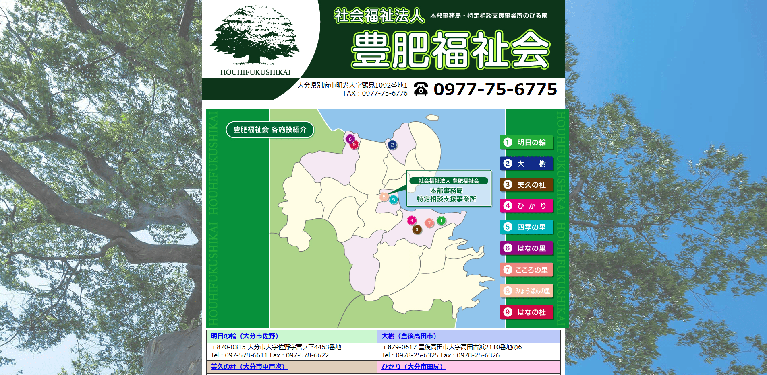Click the teal number 5 map pin
The image size is (767, 375).
[x=393, y=199]
